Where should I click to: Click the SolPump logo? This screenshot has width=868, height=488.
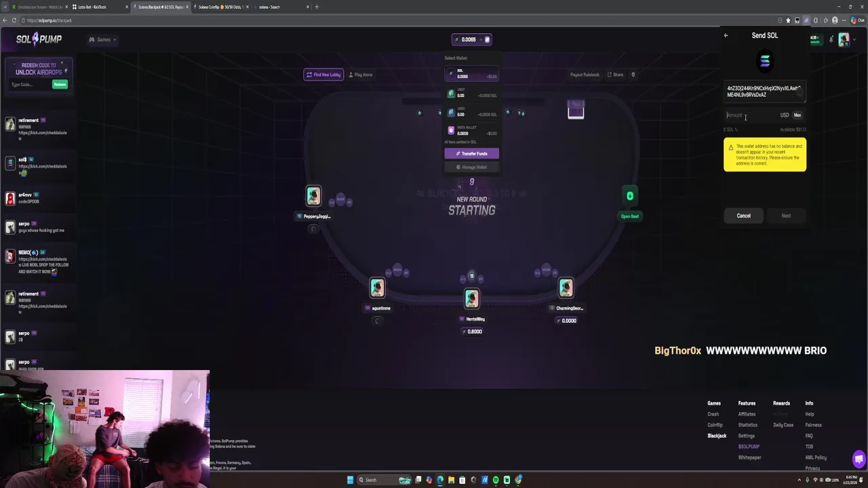(39, 39)
